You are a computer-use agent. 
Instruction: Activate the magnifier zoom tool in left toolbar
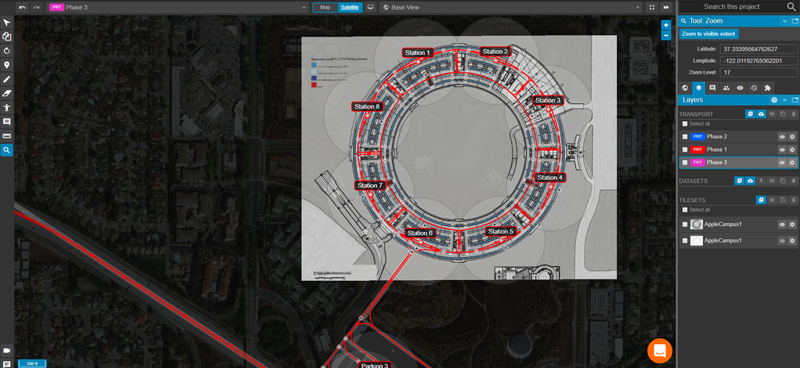pyautogui.click(x=7, y=150)
